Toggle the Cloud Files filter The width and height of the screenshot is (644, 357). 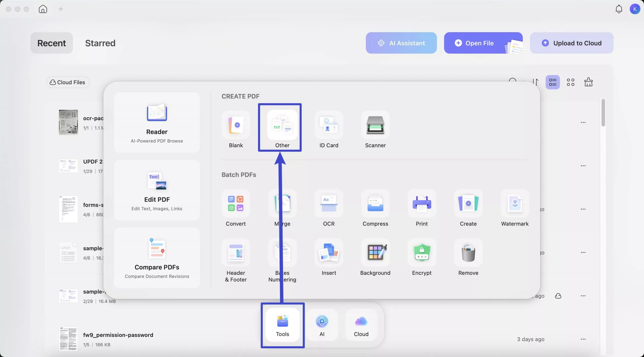(x=68, y=82)
